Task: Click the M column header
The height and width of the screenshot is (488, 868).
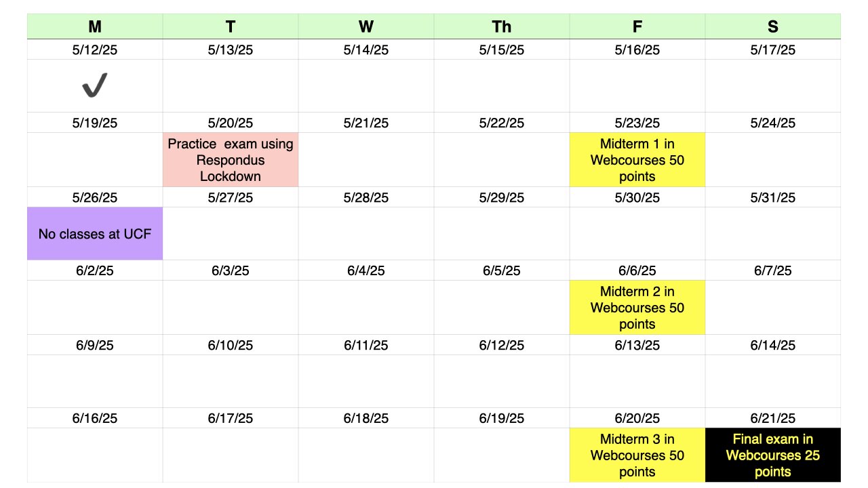Action: (x=95, y=26)
